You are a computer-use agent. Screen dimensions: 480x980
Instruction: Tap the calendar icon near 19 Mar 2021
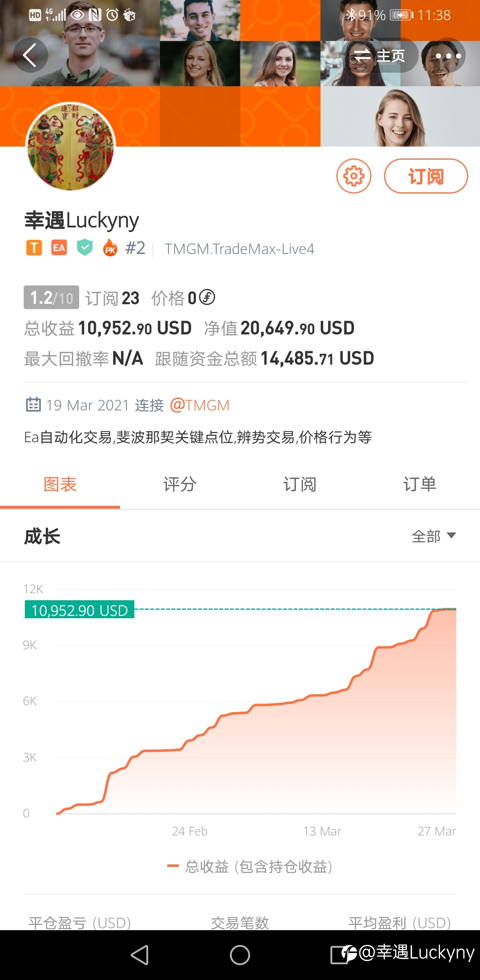33,404
